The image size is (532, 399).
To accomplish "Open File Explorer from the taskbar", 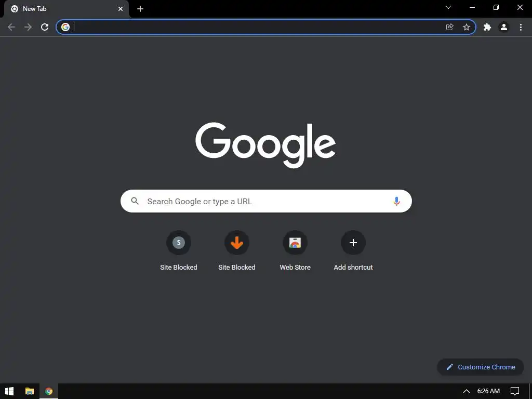I will pyautogui.click(x=30, y=391).
